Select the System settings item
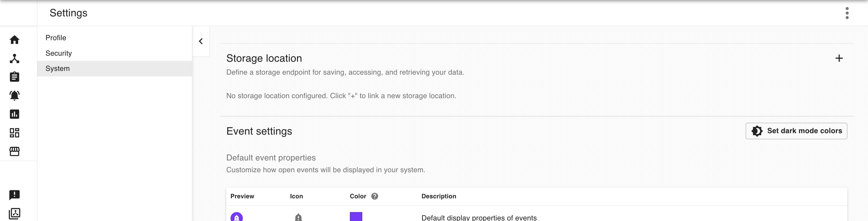Screen dimensions: 868x221 [x=58, y=68]
